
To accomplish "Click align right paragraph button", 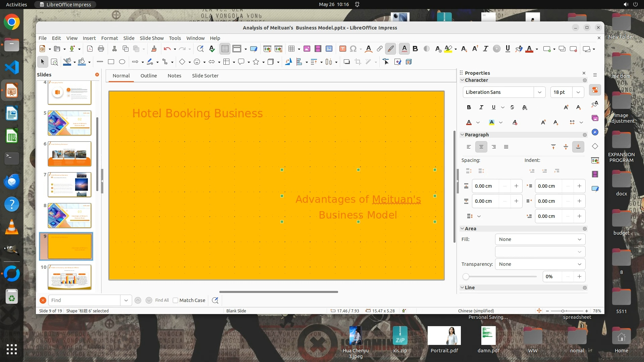I will [x=494, y=147].
